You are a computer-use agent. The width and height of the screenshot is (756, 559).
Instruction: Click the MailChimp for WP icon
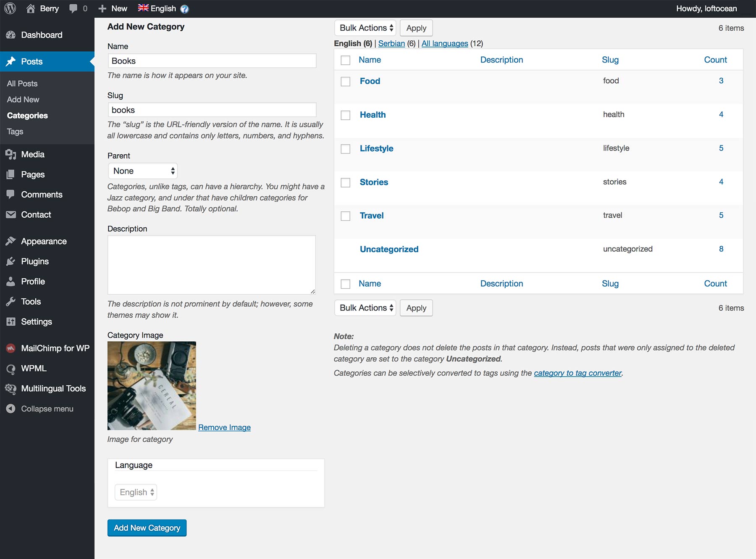[x=11, y=348]
